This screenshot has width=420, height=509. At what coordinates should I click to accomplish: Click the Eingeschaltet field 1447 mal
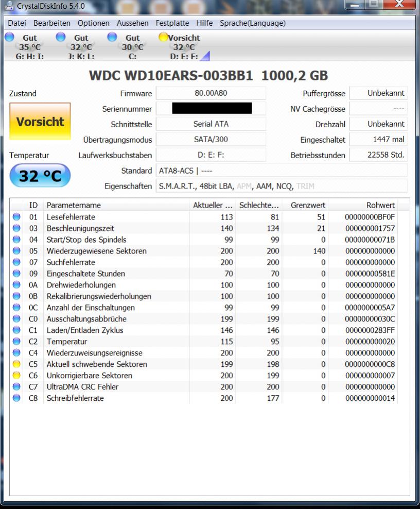click(x=378, y=140)
